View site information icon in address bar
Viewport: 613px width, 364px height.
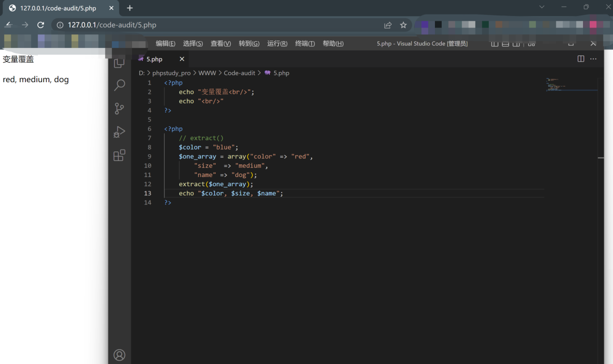pyautogui.click(x=60, y=25)
